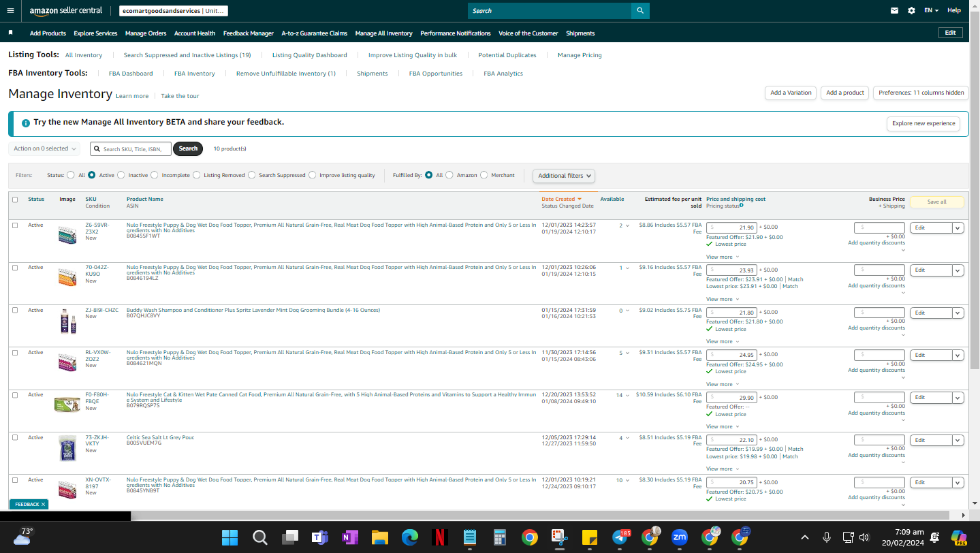Open Windows Start menu
Viewport: 980px width, 553px height.
point(230,537)
